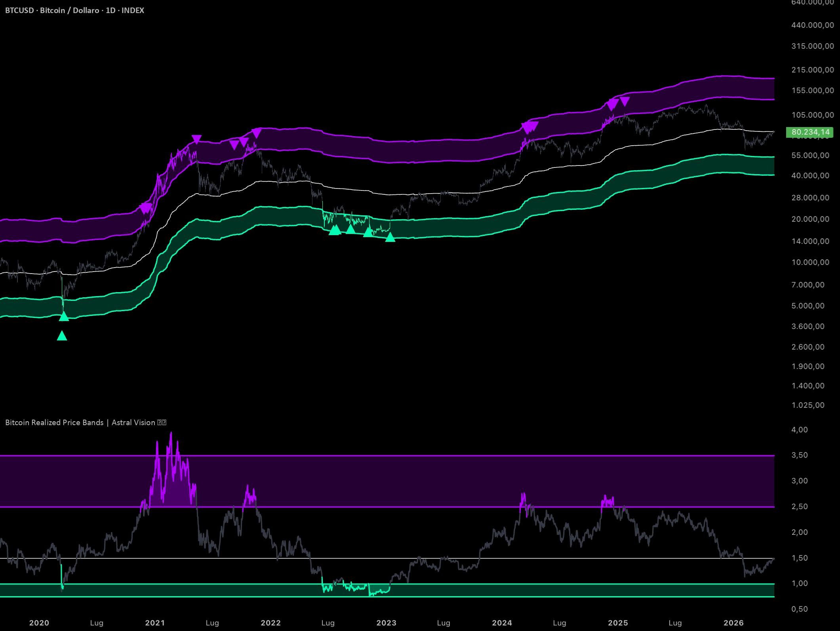Viewport: 840px width, 631px height.
Task: Select the 1,00 indicator scale value
Action: [x=800, y=583]
